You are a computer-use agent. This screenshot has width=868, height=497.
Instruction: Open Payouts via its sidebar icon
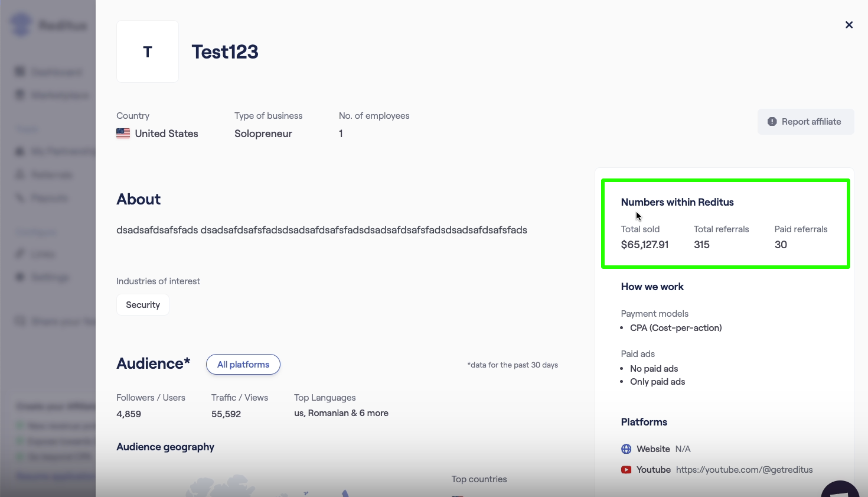(19, 197)
